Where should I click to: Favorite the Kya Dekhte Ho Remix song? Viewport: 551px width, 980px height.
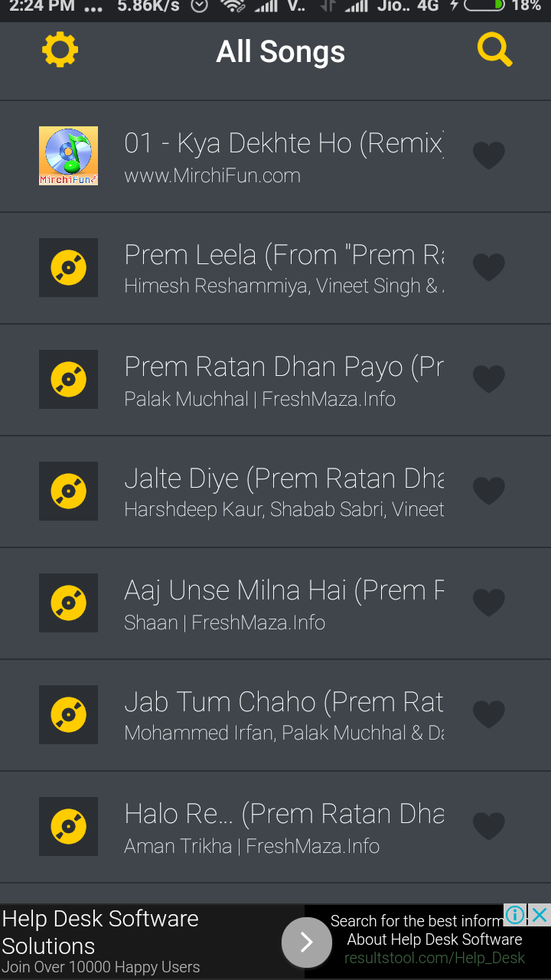488,155
